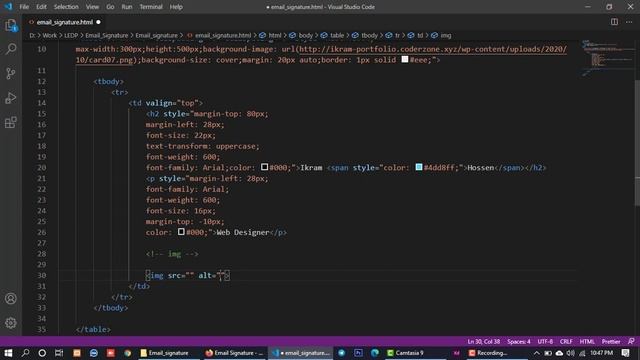Open the Help menu
Image resolution: width=640 pixels, height=360 pixels.
pos(176,7)
